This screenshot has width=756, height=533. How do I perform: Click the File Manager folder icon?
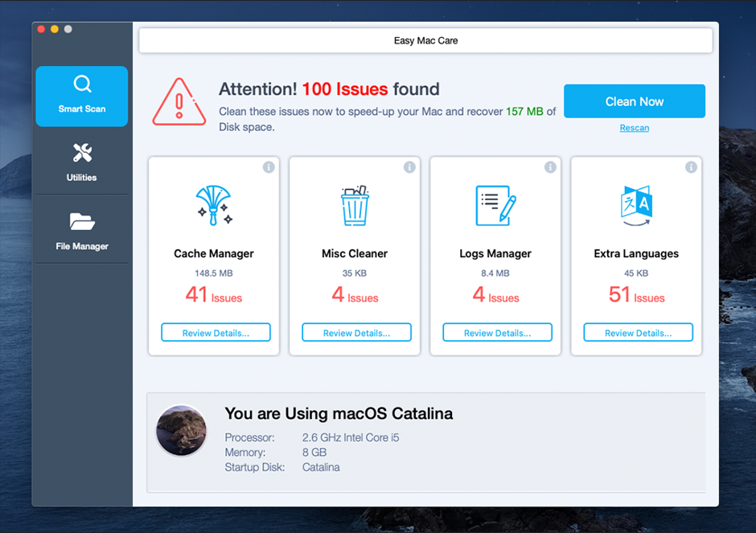pos(82,222)
